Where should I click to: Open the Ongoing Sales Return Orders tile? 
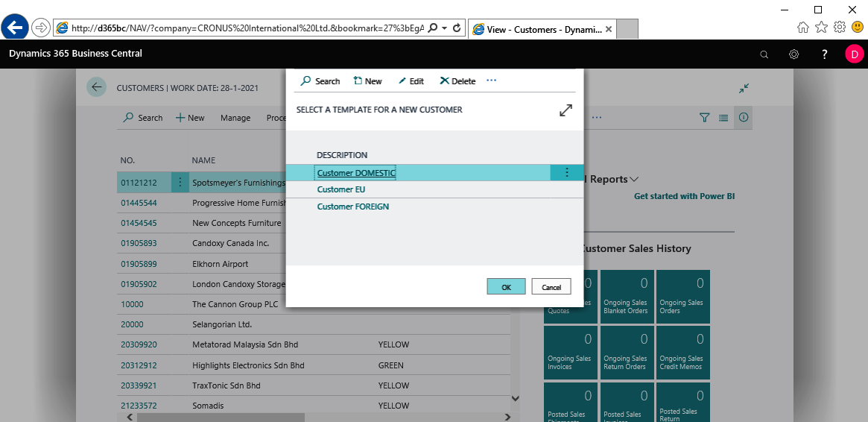coord(627,352)
